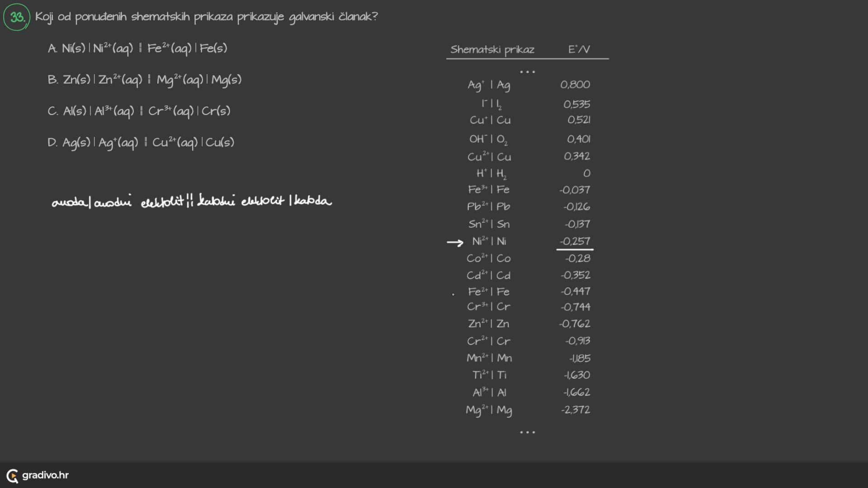This screenshot has height=488, width=868.
Task: Click the ellipsis above the Ag⁺ | Ag row
Action: [x=527, y=72]
